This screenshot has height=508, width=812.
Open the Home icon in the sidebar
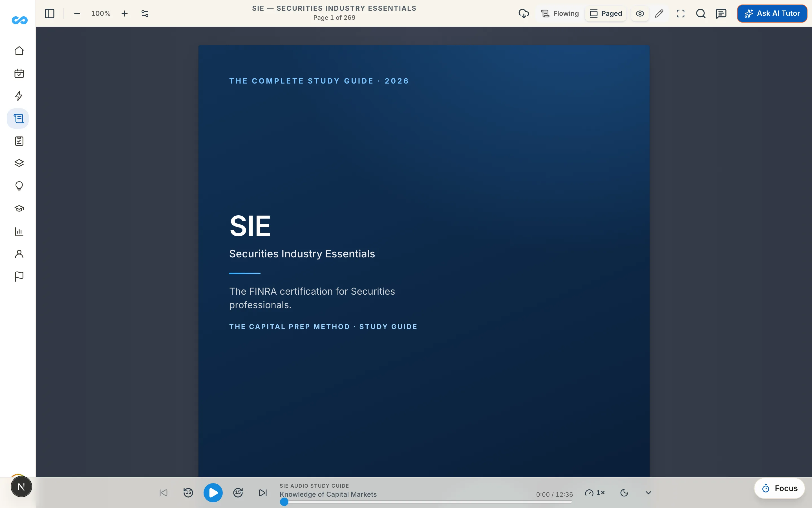click(x=19, y=51)
